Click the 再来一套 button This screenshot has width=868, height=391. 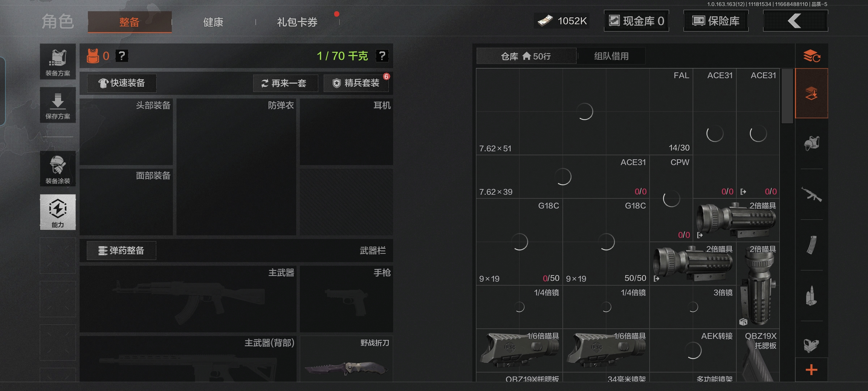[285, 83]
